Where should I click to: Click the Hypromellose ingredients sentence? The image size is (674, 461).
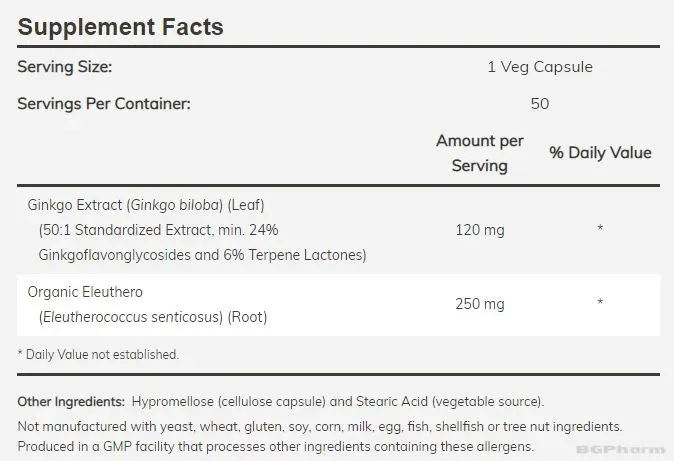point(338,402)
